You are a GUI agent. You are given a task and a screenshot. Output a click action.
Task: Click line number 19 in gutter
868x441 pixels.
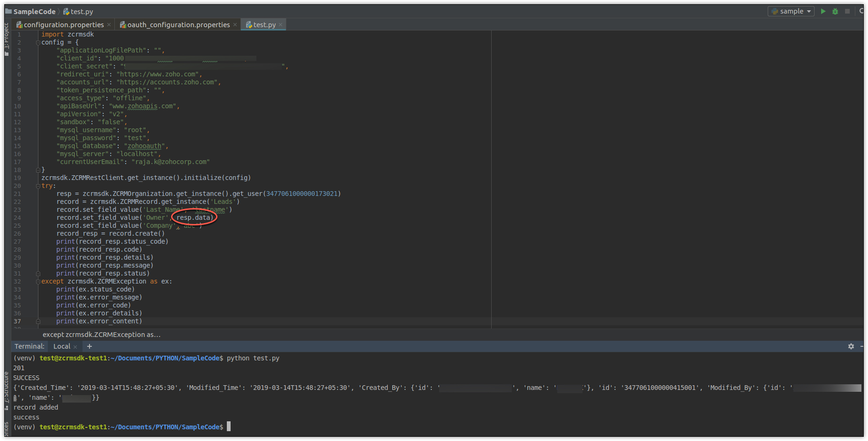[17, 178]
